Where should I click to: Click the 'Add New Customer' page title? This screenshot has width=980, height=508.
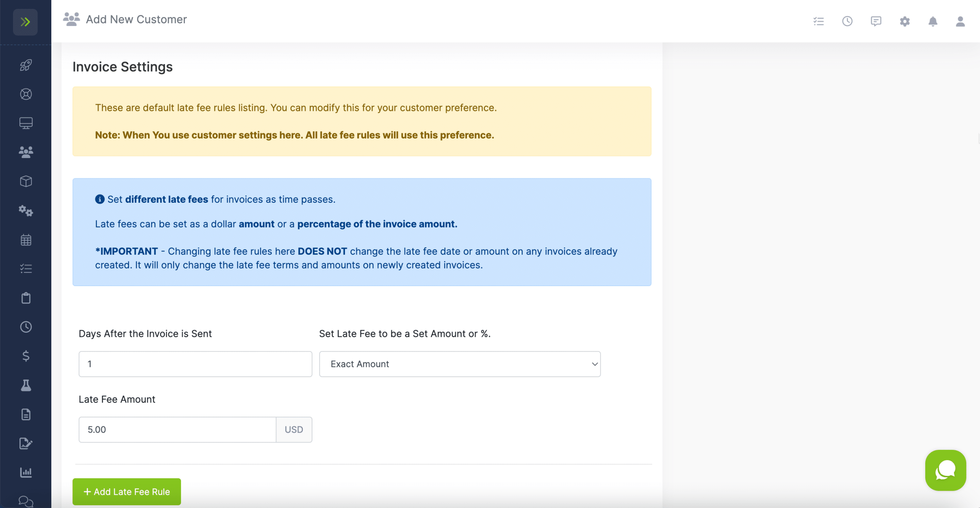(x=136, y=19)
